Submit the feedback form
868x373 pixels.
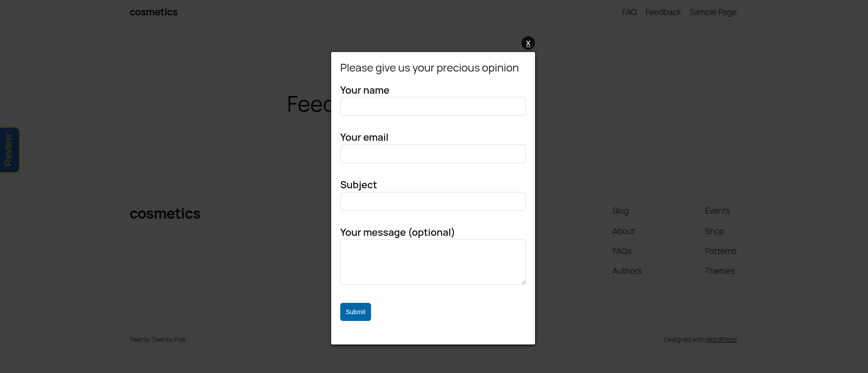click(356, 312)
